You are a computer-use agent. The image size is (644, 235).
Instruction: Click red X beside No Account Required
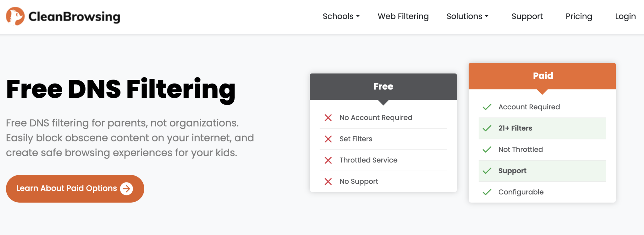328,118
